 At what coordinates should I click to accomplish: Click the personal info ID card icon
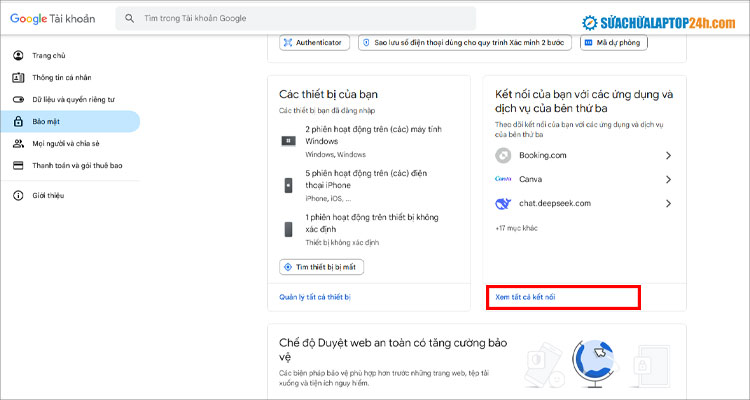18,78
